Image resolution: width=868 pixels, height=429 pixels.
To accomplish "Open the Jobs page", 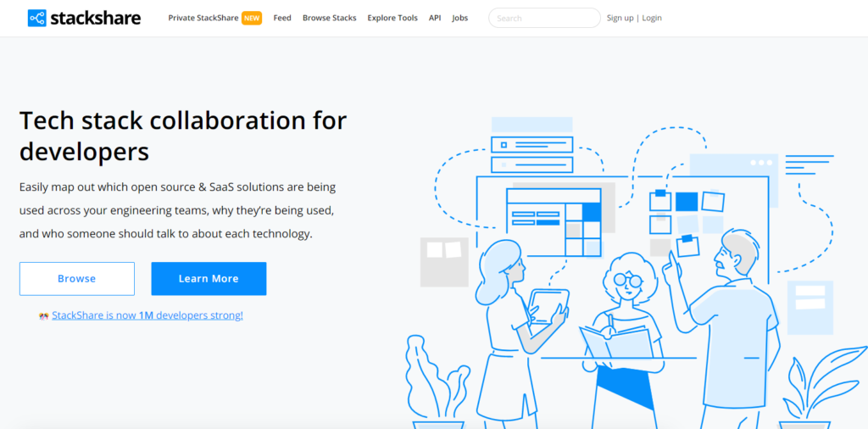I will click(459, 18).
